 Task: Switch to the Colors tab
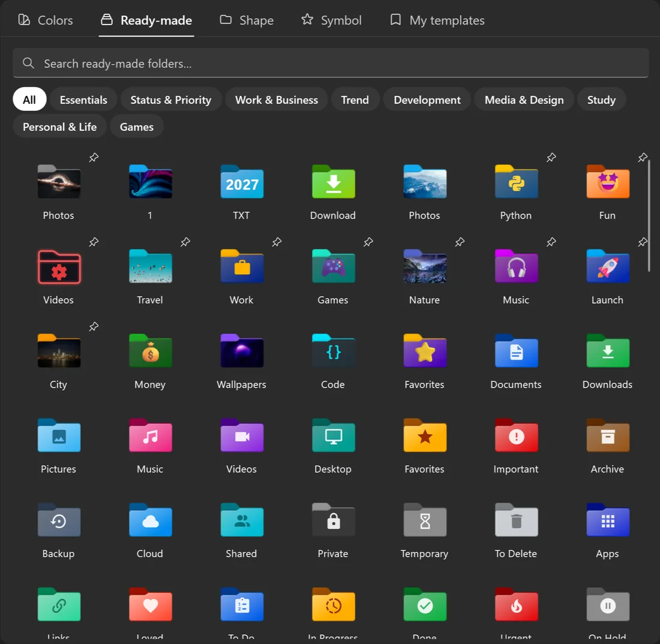click(46, 20)
